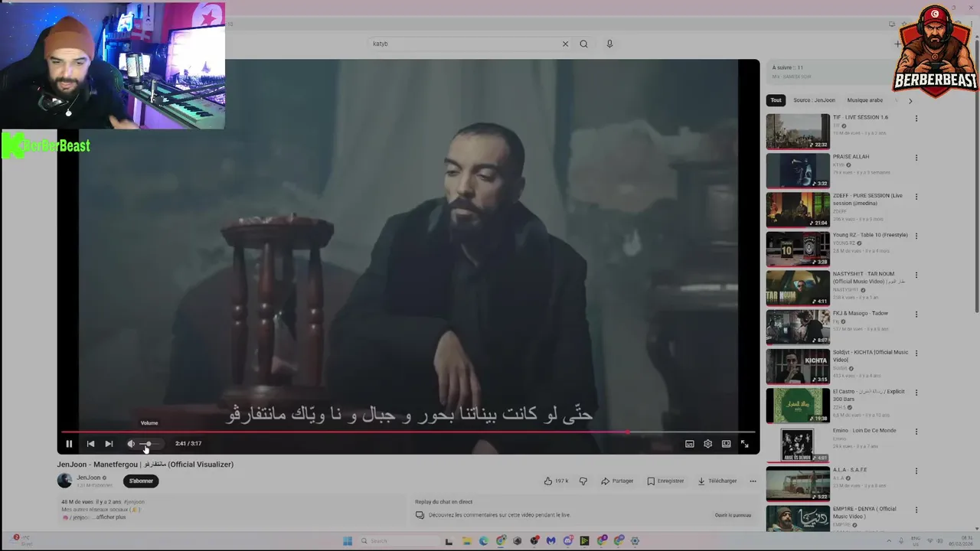Click the #jenjoon hashtag link
This screenshot has width=980, height=551.
[134, 502]
